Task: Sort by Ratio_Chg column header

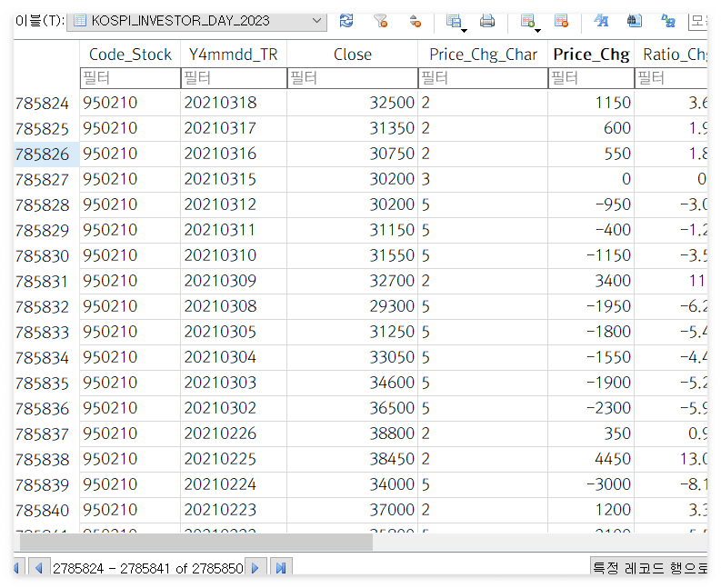Action: (x=673, y=55)
